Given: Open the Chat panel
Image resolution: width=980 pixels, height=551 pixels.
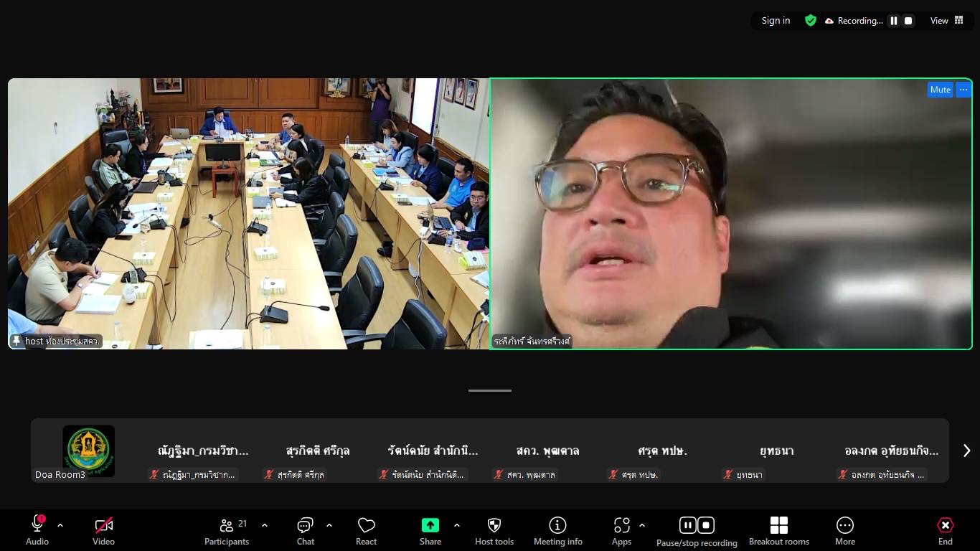Looking at the screenshot, I should pos(306,531).
